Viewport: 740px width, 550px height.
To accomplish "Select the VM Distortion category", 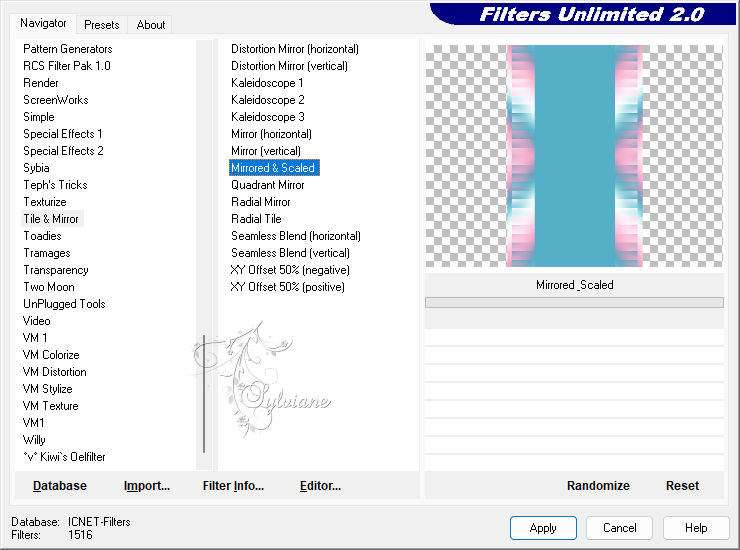I will [54, 372].
